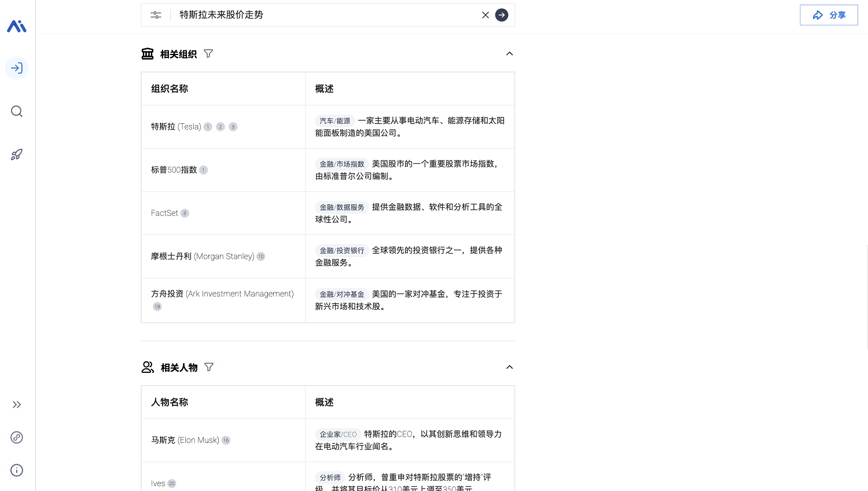Open citation 18 under Ark Investment Management
The width and height of the screenshot is (868, 491).
pyautogui.click(x=157, y=306)
